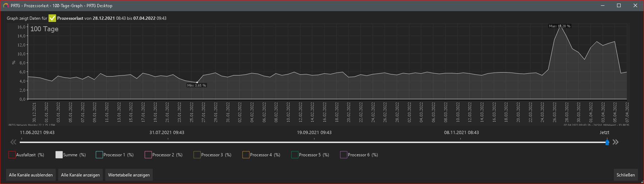
Task: Click the blue timeline slider handle
Action: coord(607,142)
